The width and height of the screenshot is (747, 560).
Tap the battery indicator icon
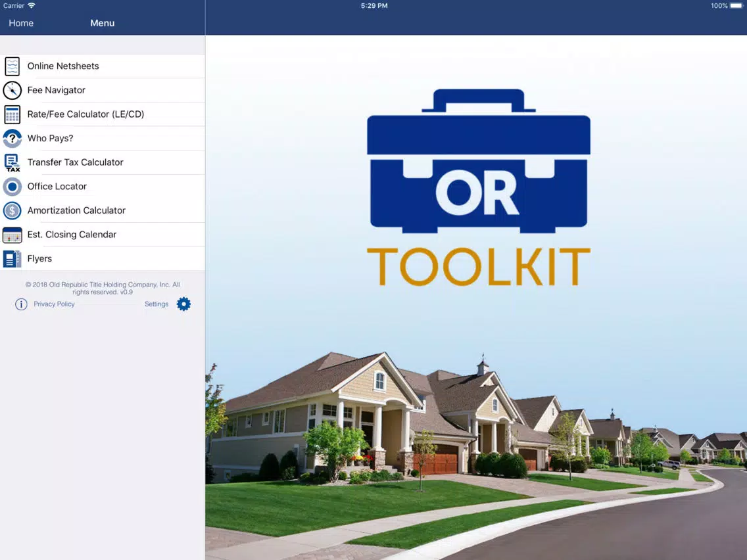pyautogui.click(x=736, y=6)
